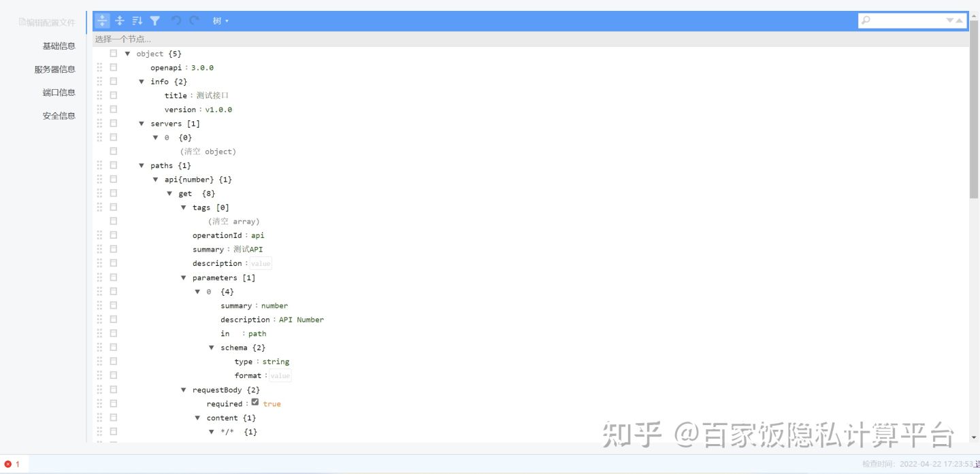
Task: Click the red error icon in status bar
Action: tap(8, 464)
